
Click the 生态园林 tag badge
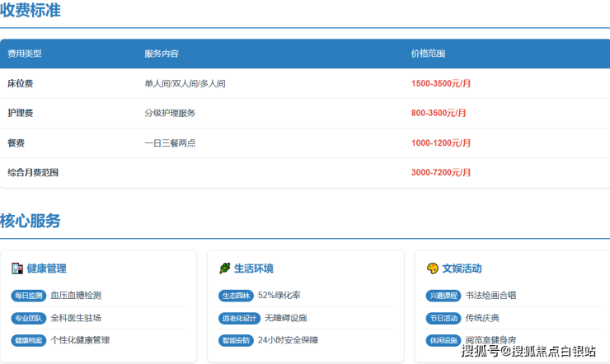click(x=237, y=296)
